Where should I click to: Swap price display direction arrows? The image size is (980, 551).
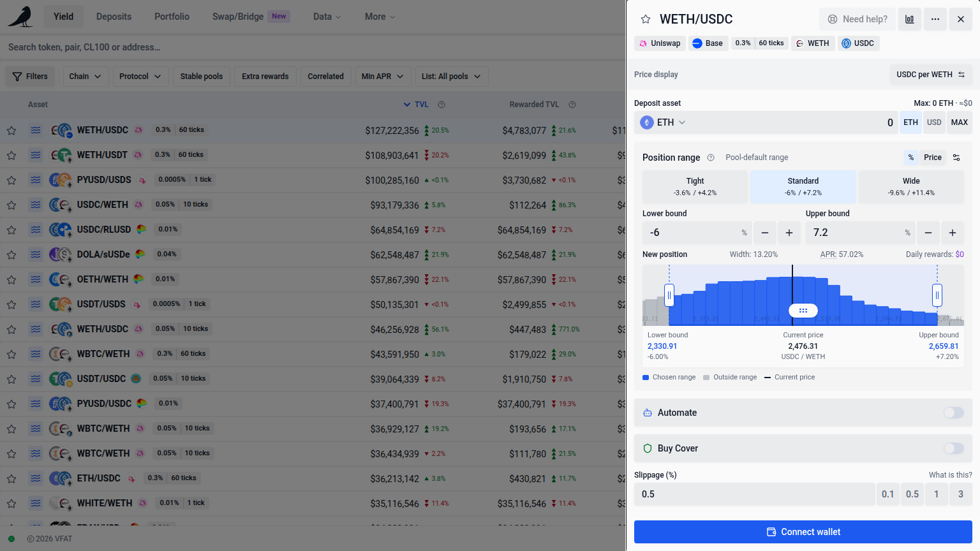961,75
